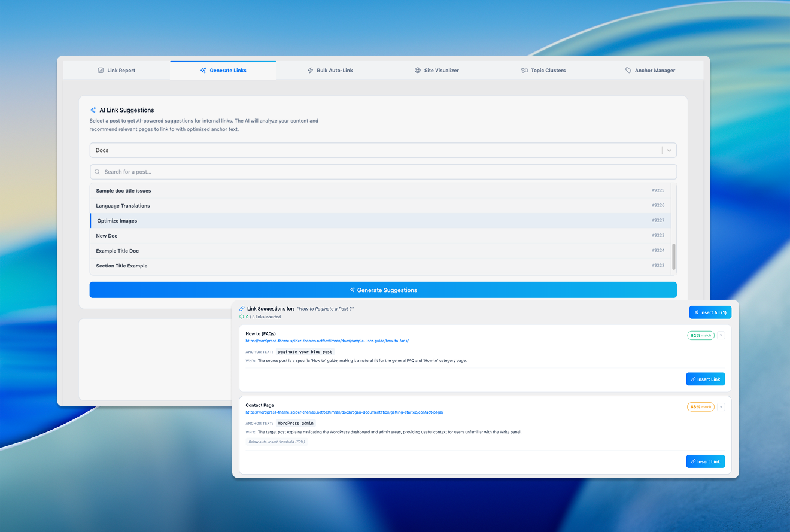Dismiss the Contact Page suggestion
Screen dimensions: 790x532
pos(721,407)
